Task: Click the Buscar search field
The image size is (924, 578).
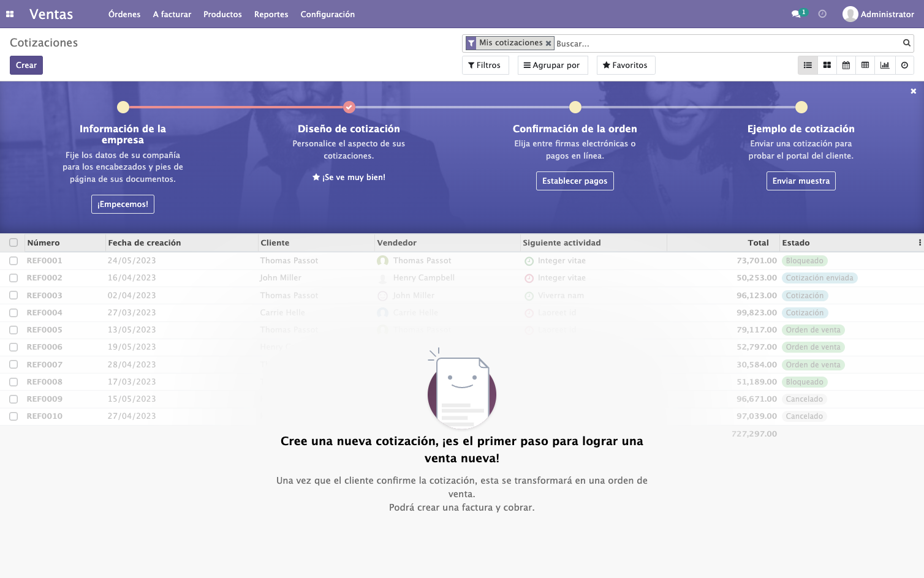Action: (x=726, y=43)
